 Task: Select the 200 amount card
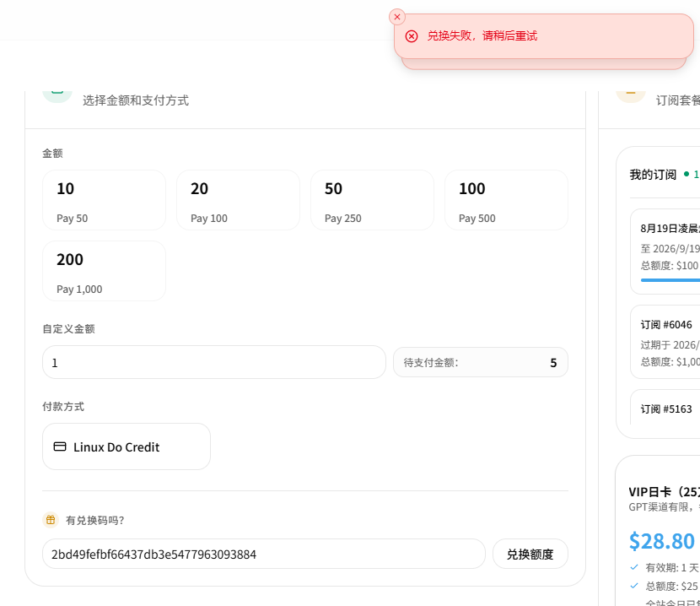click(104, 271)
